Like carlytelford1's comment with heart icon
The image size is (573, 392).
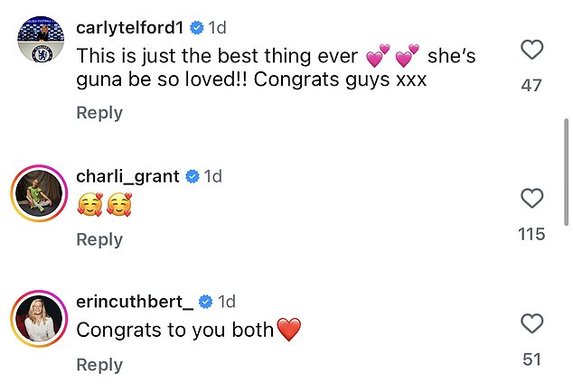point(532,51)
